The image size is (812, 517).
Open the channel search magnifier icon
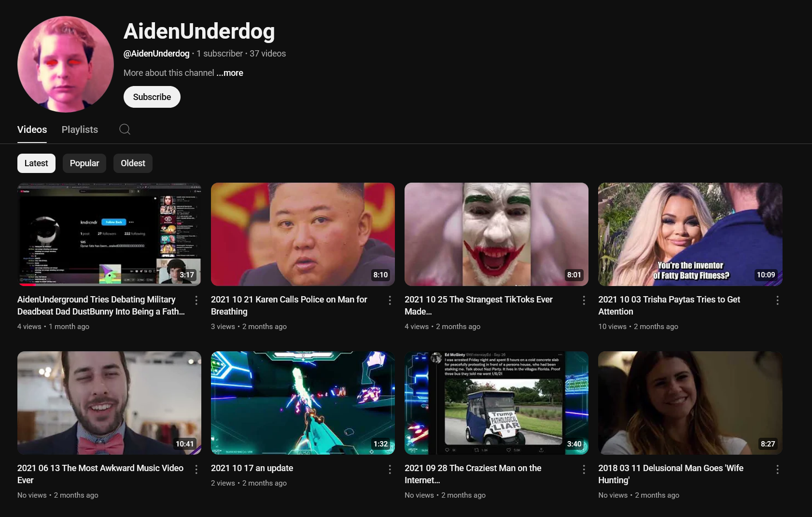coord(125,129)
